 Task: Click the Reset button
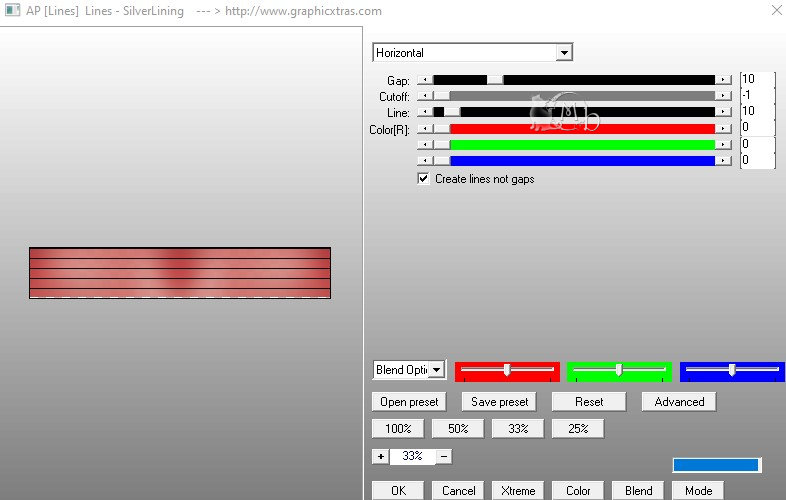click(x=589, y=402)
